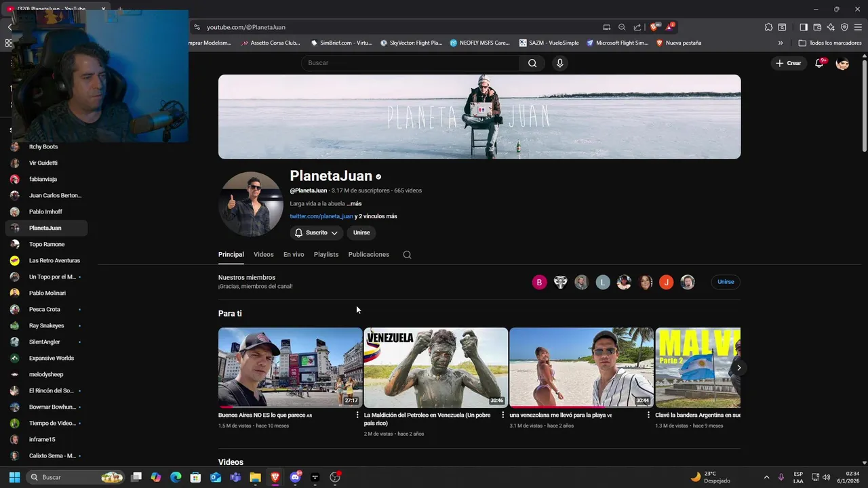Screen dimensions: 868x488
Task: Open Microsoft Flight Sim bookmark
Action: pyautogui.click(x=617, y=43)
